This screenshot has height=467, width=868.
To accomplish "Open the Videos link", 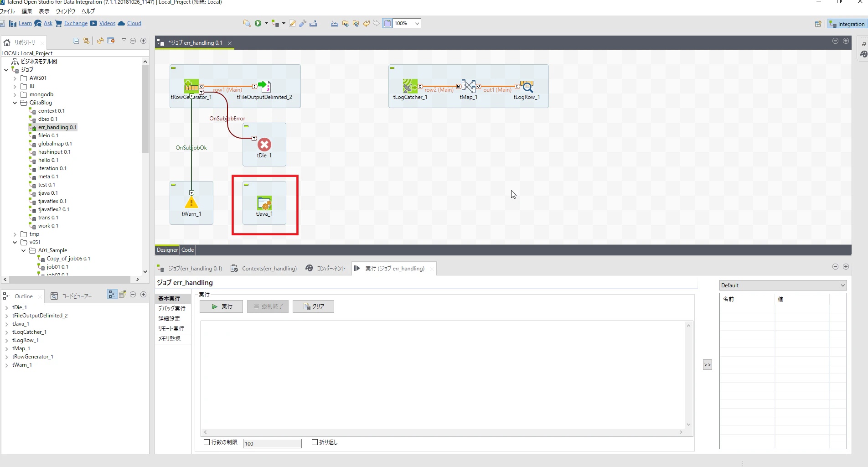I will (107, 23).
